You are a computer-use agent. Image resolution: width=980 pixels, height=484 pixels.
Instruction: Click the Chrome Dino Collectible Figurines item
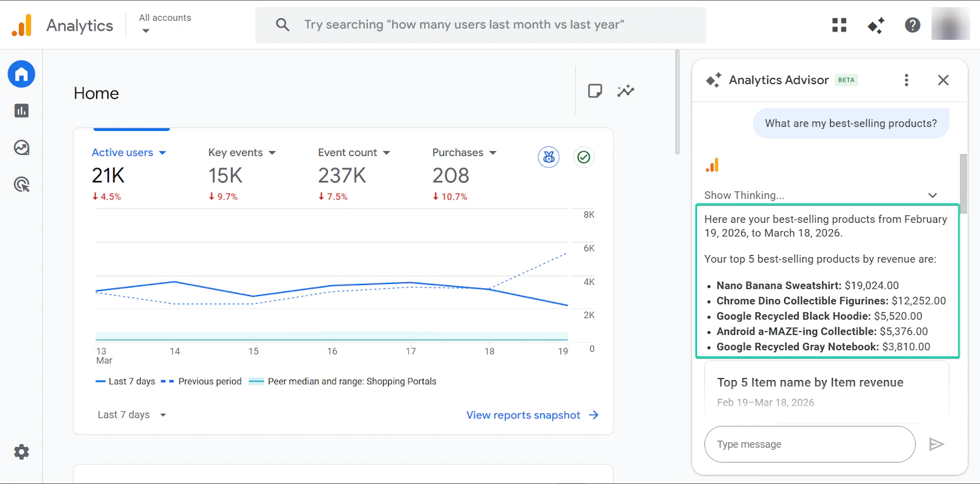pos(831,301)
